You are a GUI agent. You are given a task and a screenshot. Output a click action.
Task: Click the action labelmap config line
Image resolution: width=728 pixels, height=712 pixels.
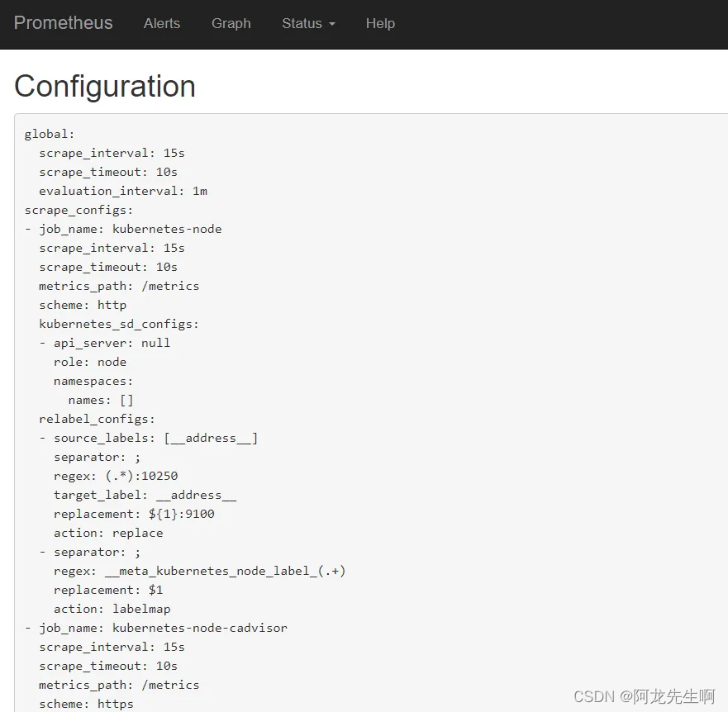(x=114, y=608)
